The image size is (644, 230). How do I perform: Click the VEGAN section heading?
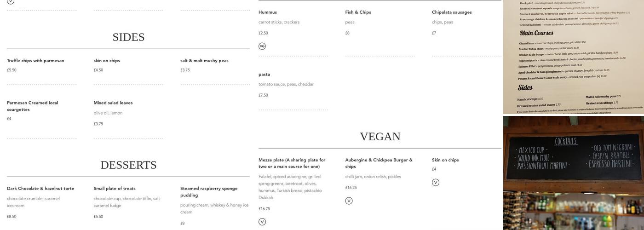tap(380, 137)
